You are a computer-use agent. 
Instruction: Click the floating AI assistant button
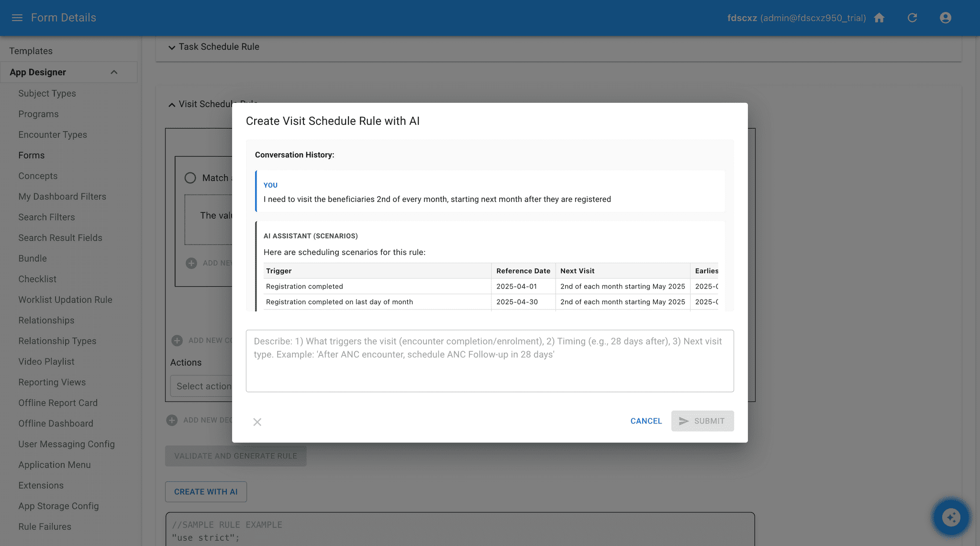pyautogui.click(x=951, y=517)
